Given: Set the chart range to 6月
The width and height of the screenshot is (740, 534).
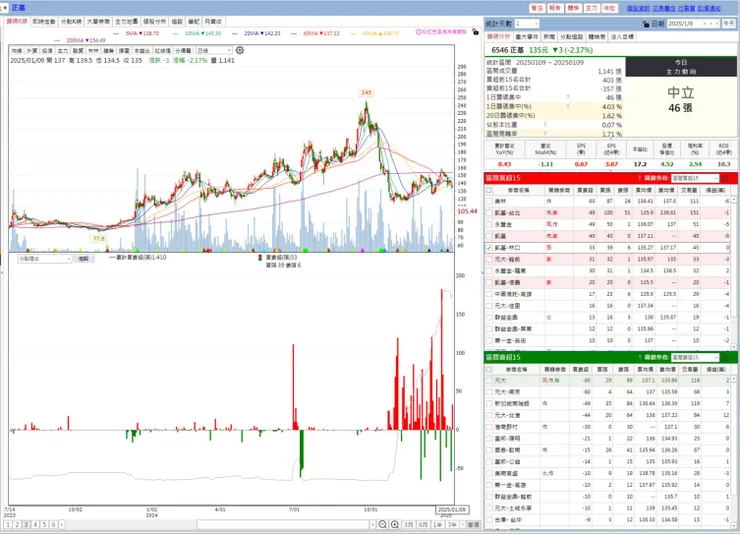Looking at the screenshot, I should [x=423, y=525].
